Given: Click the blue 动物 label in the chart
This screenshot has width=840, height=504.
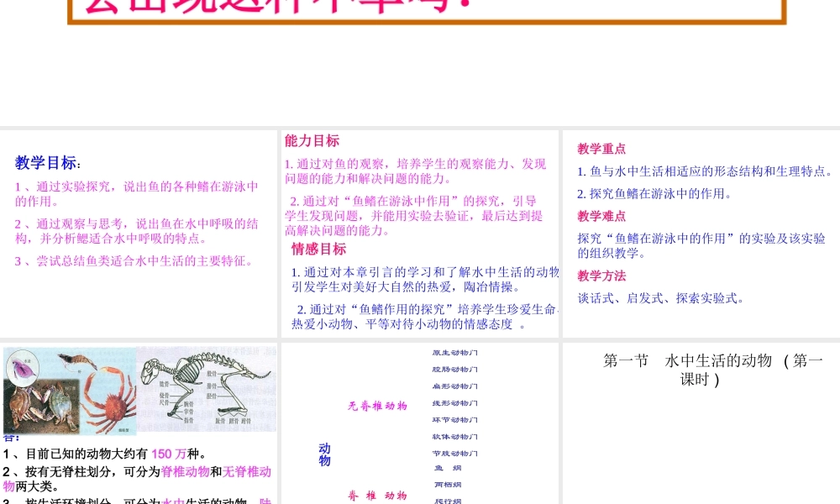Looking at the screenshot, I should [324, 455].
